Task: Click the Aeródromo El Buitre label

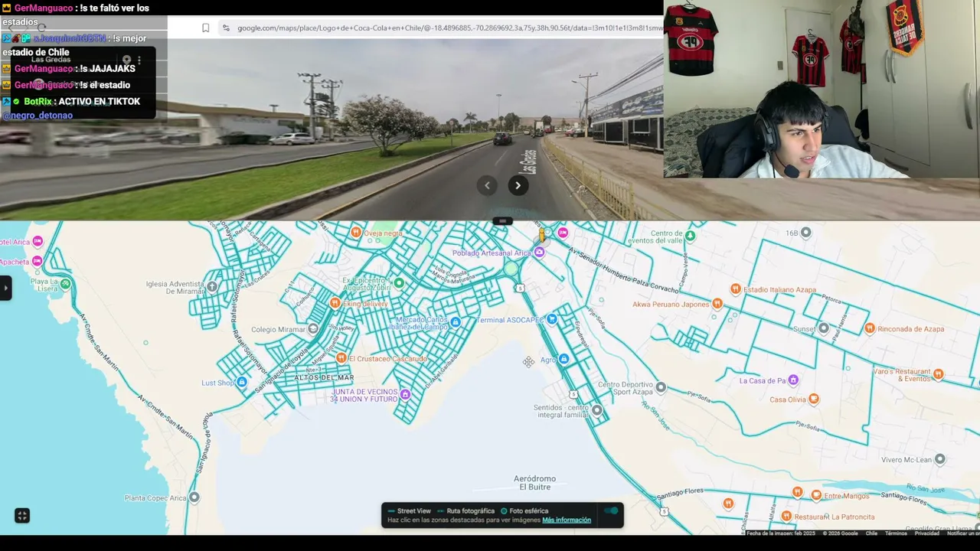Action: click(535, 483)
